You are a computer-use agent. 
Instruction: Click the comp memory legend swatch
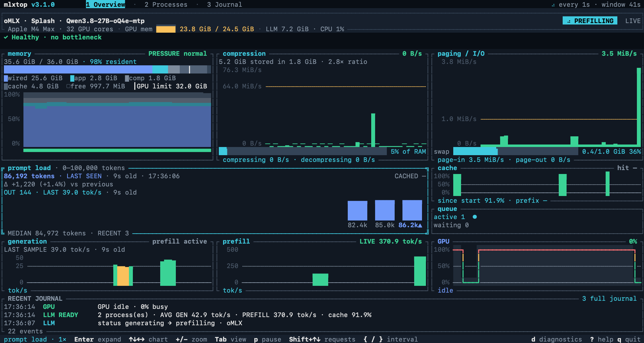click(x=127, y=78)
